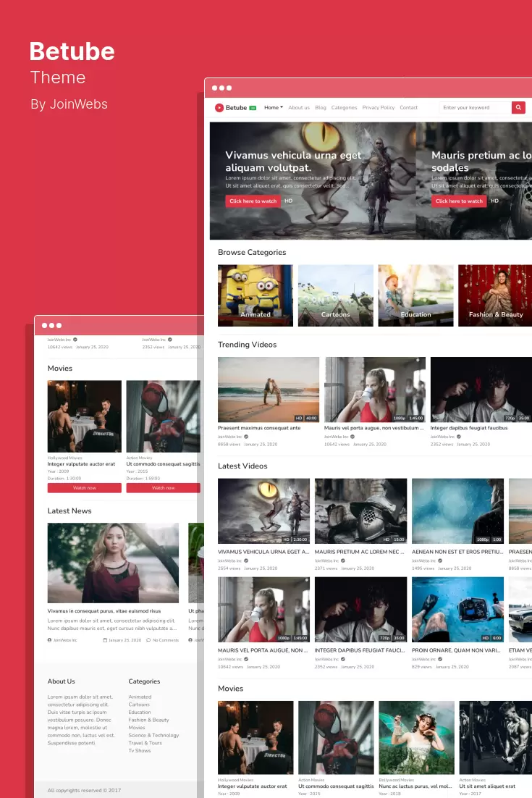
Task: Click the knight helmet video thumbnail
Action: coord(360,511)
